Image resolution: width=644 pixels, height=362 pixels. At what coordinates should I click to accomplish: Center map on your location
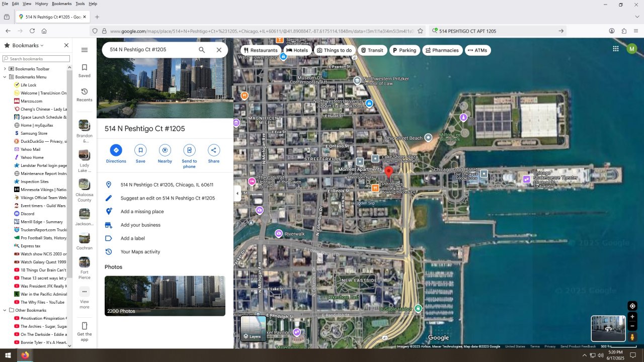[632, 306]
